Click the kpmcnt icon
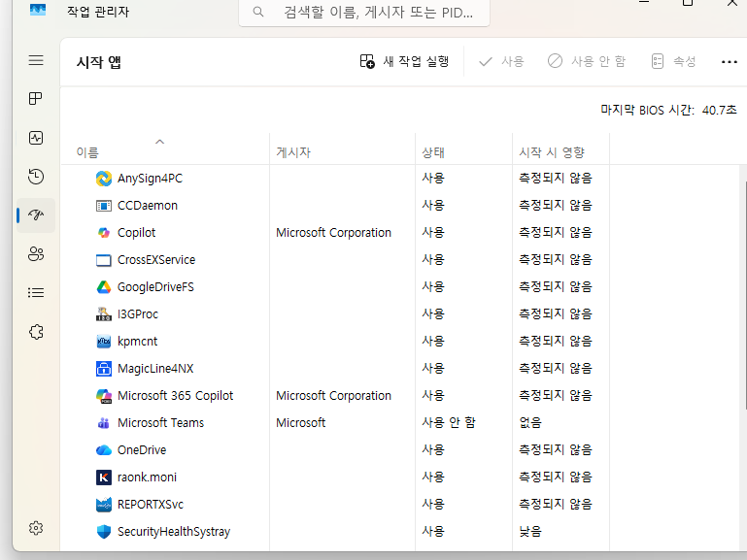This screenshot has width=747, height=560. coord(104,342)
